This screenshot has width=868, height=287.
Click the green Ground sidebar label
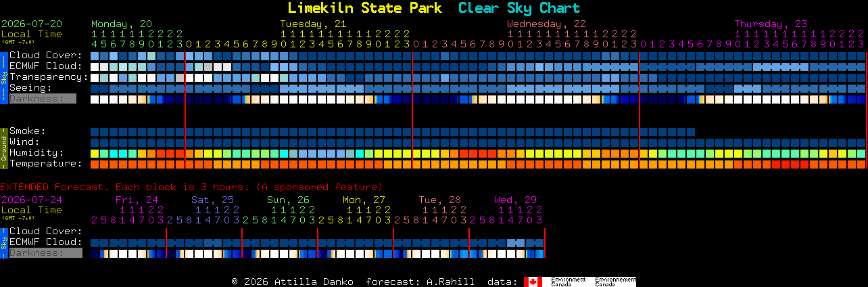[x=3, y=147]
